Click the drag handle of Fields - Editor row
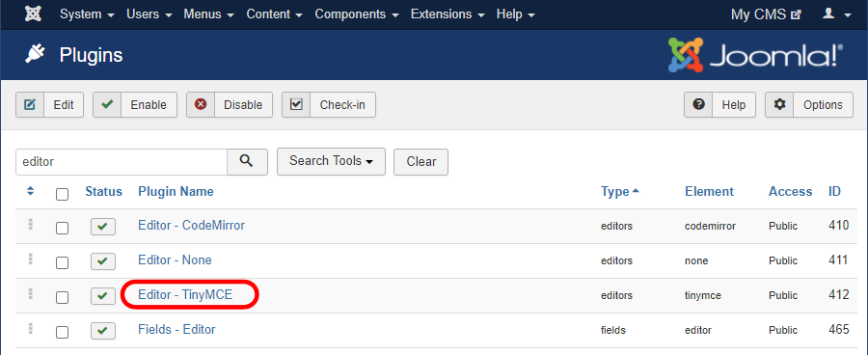868x355 pixels. (x=31, y=329)
